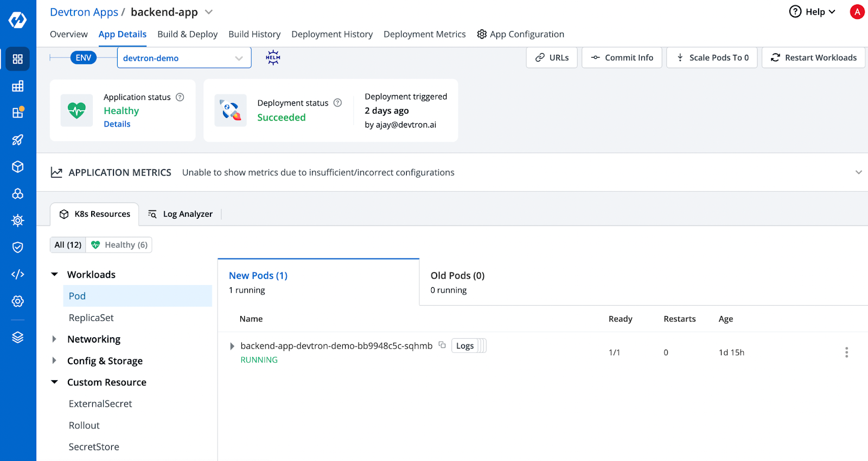Screen dimensions: 868x461
Task: Click the Succeeded deployment status text
Action: click(x=282, y=117)
